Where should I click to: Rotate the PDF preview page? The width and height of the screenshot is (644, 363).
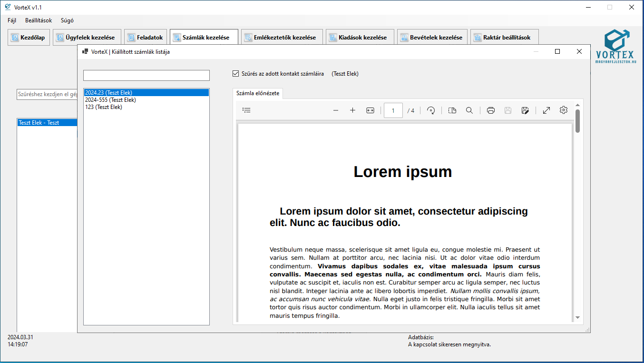[x=431, y=110]
